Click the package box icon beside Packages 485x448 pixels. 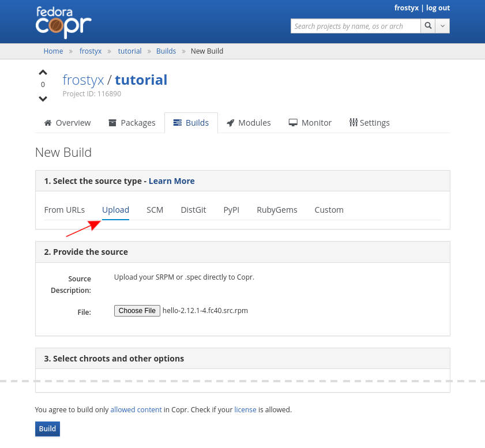(111, 122)
